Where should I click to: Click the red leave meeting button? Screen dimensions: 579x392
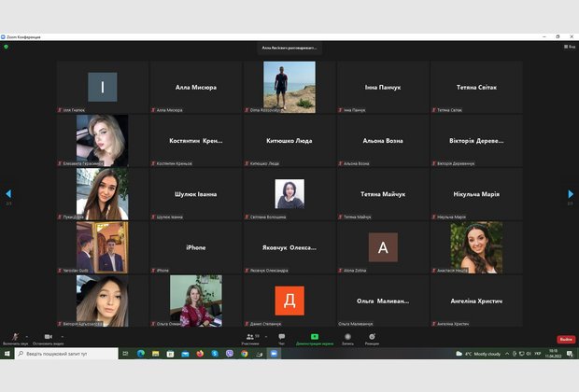click(566, 339)
